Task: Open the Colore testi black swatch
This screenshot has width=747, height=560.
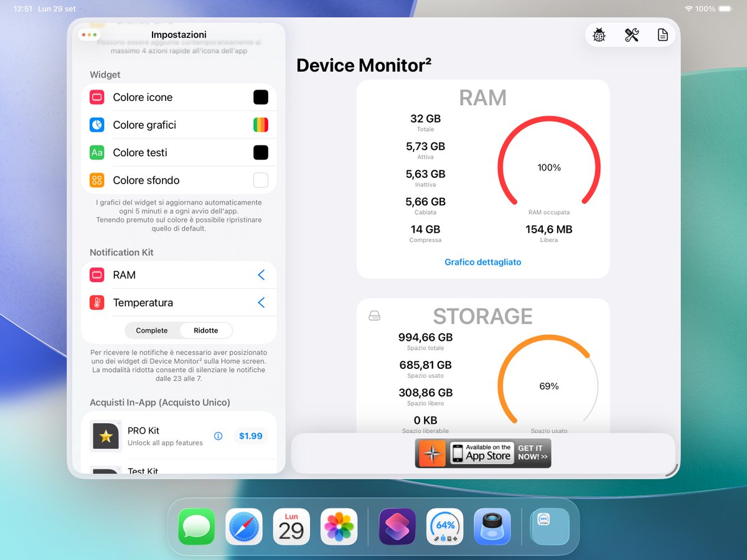Action: point(261,152)
